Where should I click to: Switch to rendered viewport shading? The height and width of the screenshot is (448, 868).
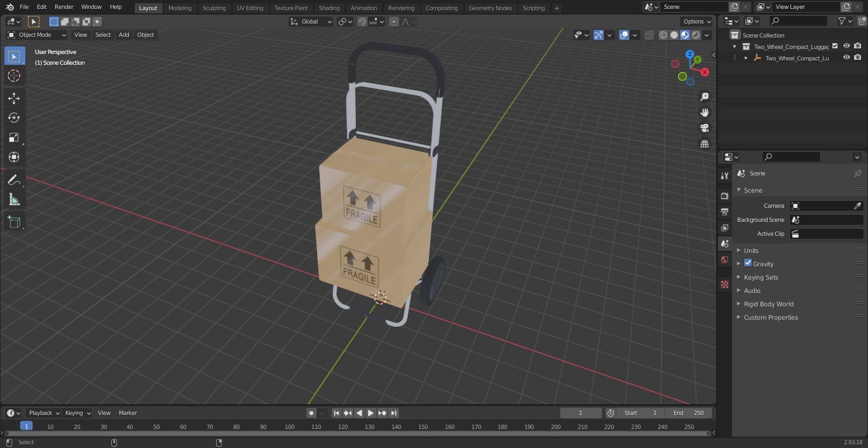pyautogui.click(x=696, y=35)
